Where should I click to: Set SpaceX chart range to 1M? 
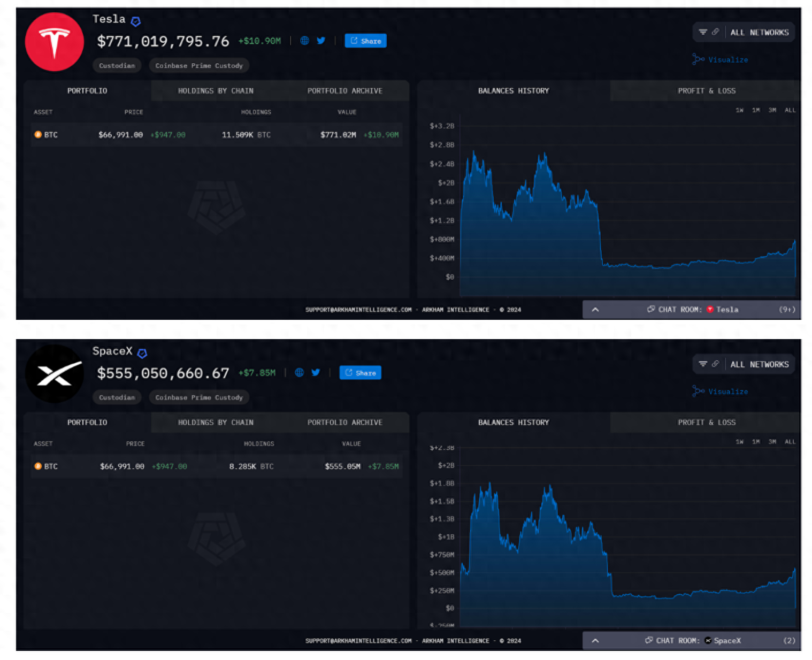point(756,442)
